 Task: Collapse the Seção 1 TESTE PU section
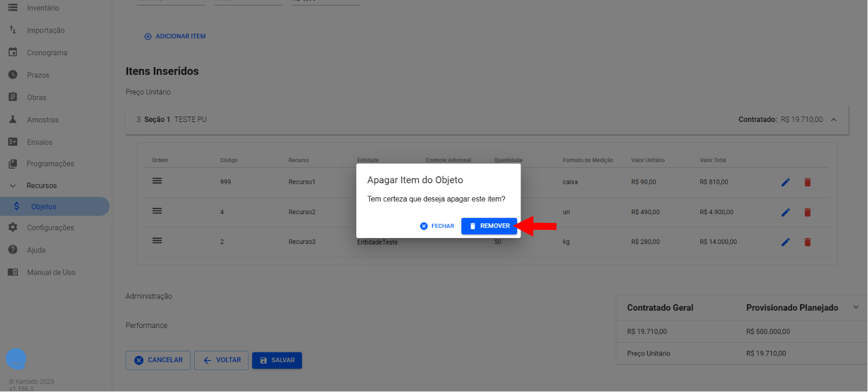pyautogui.click(x=833, y=120)
